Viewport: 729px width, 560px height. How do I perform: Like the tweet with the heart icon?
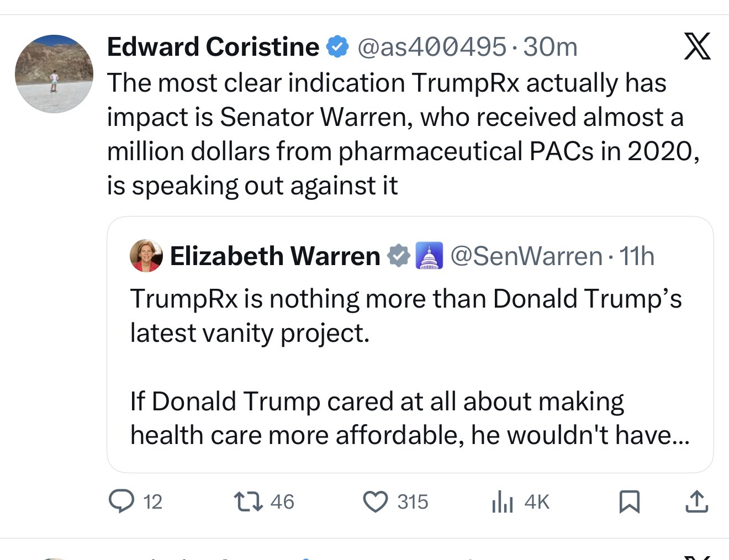tap(376, 501)
